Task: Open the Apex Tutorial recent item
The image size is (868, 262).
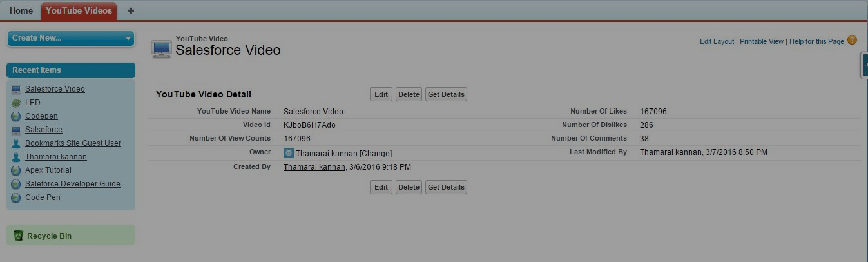Action: pyautogui.click(x=48, y=170)
